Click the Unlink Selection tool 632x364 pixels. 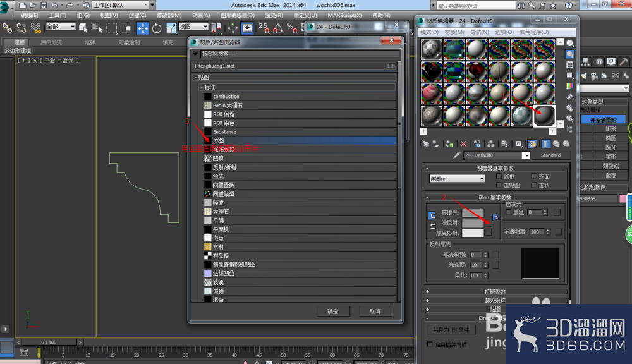pos(21,27)
